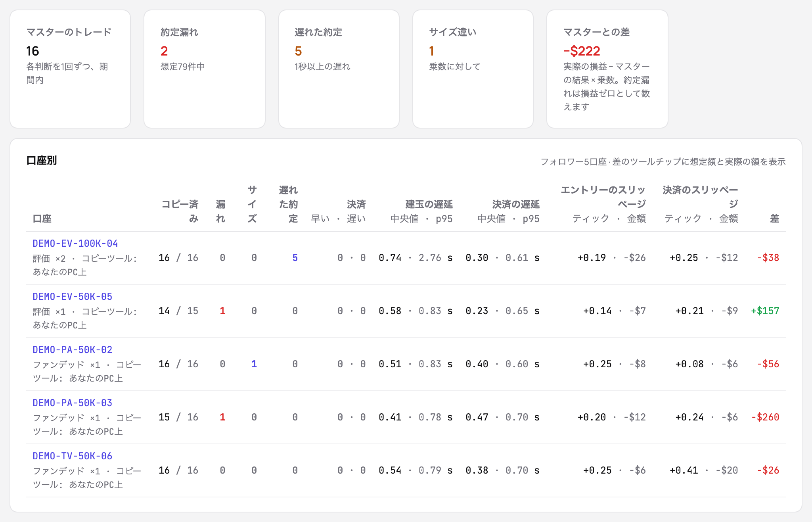
Task: Click missed count 1 for DEMO-PA-50K-03
Action: 222,417
